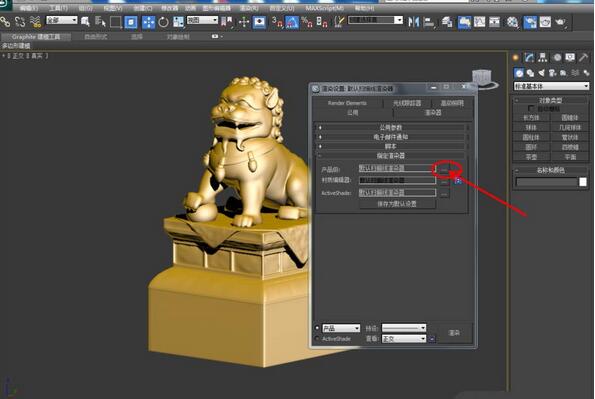The image size is (595, 399).
Task: Toggle material editor renderer lock icon
Action: 458,181
